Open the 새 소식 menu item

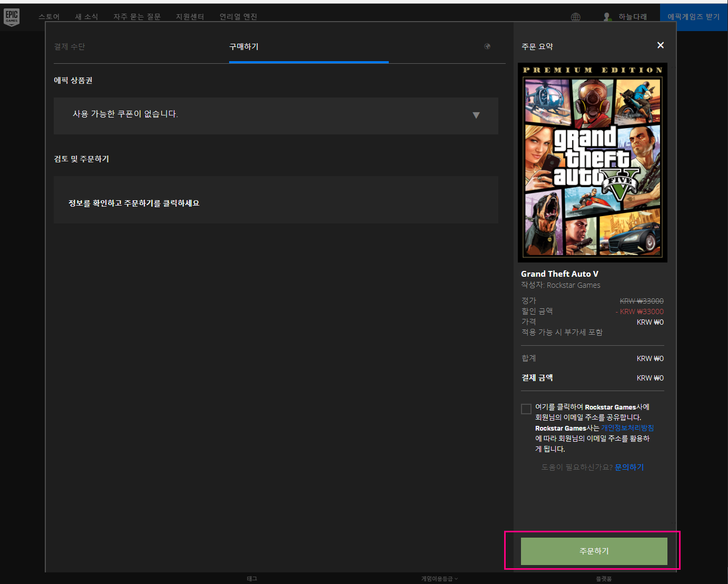(x=86, y=17)
